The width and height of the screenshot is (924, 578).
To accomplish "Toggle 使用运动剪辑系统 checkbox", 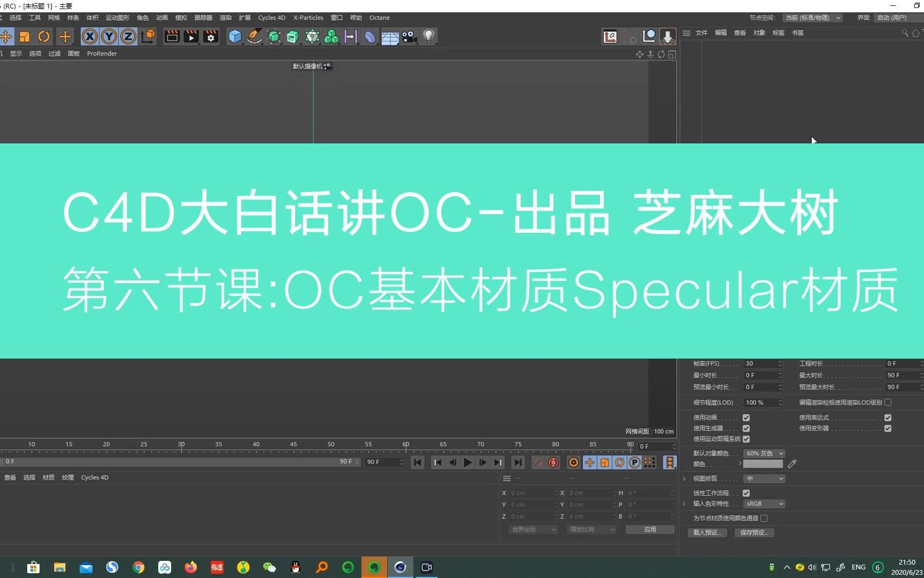I will click(x=746, y=439).
